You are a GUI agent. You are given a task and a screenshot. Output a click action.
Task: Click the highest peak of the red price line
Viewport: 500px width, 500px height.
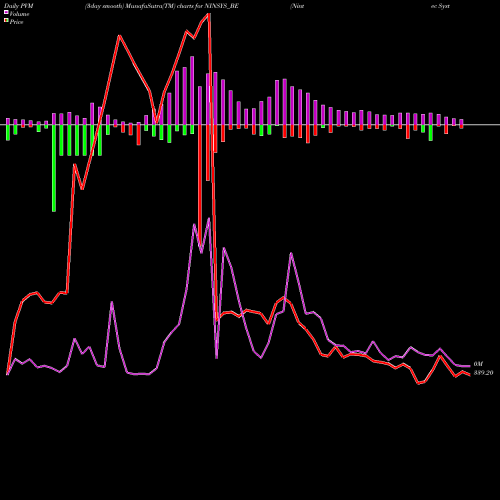tap(209, 14)
